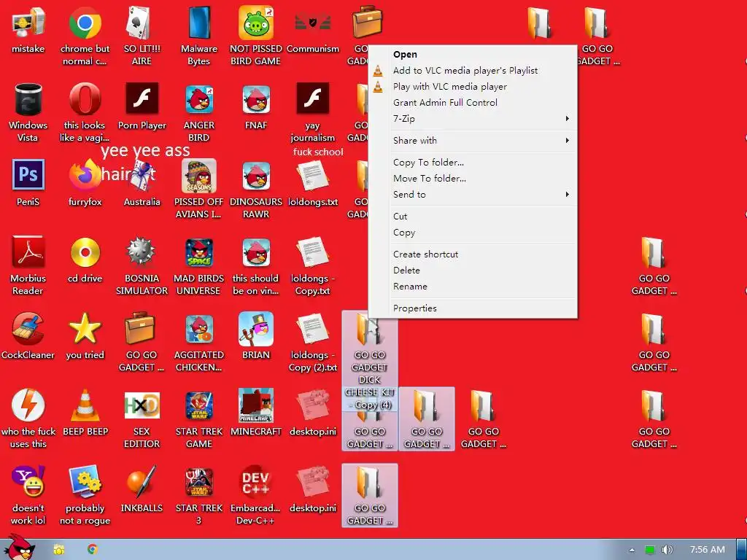Click the Communism desktop icon
The width and height of the screenshot is (747, 560).
click(x=313, y=29)
